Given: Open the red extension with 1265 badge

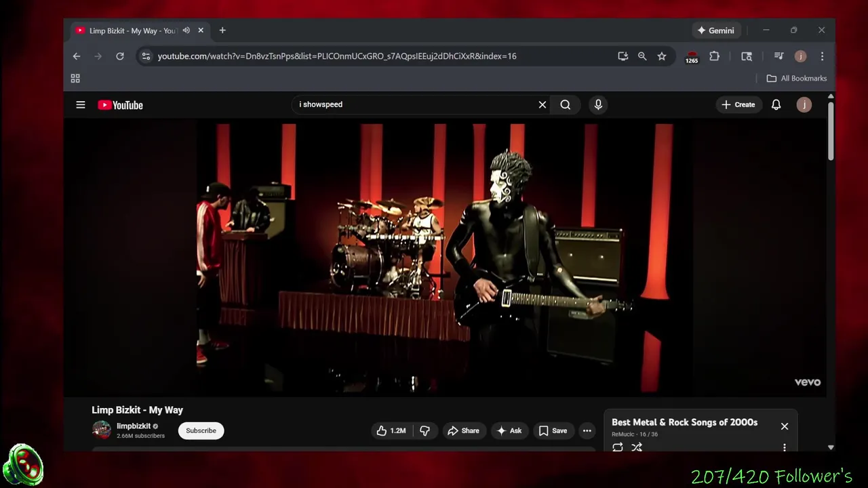Looking at the screenshot, I should click(692, 57).
